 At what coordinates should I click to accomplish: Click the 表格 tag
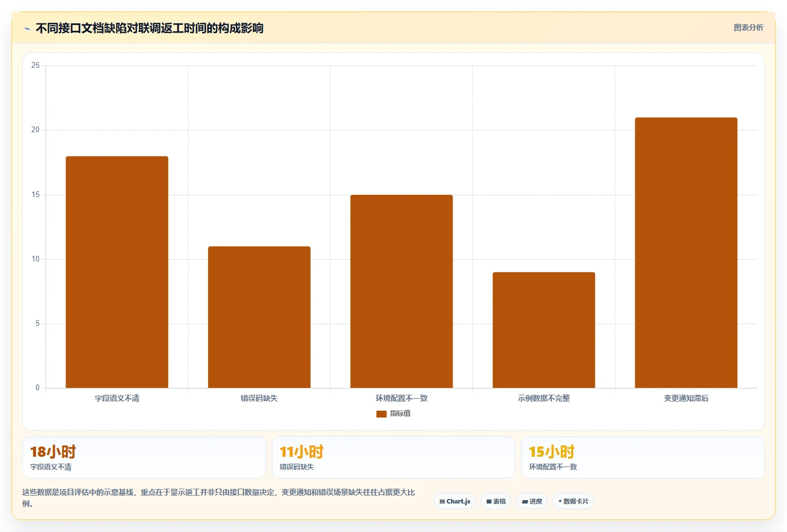pyautogui.click(x=496, y=501)
